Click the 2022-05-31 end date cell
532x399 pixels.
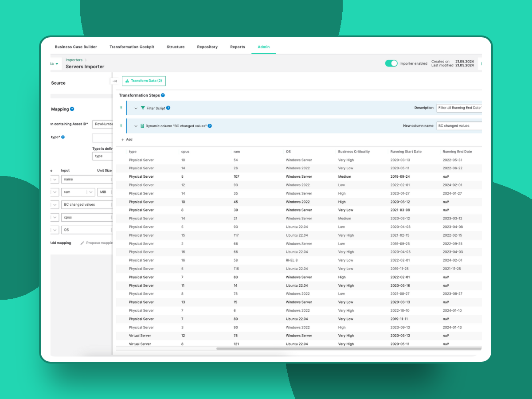click(x=453, y=160)
